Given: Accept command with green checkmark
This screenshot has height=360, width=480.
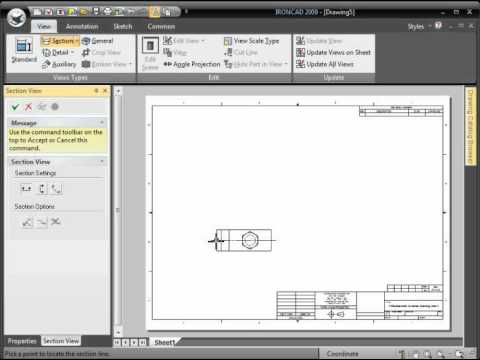Looking at the screenshot, I should pyautogui.click(x=15, y=107).
